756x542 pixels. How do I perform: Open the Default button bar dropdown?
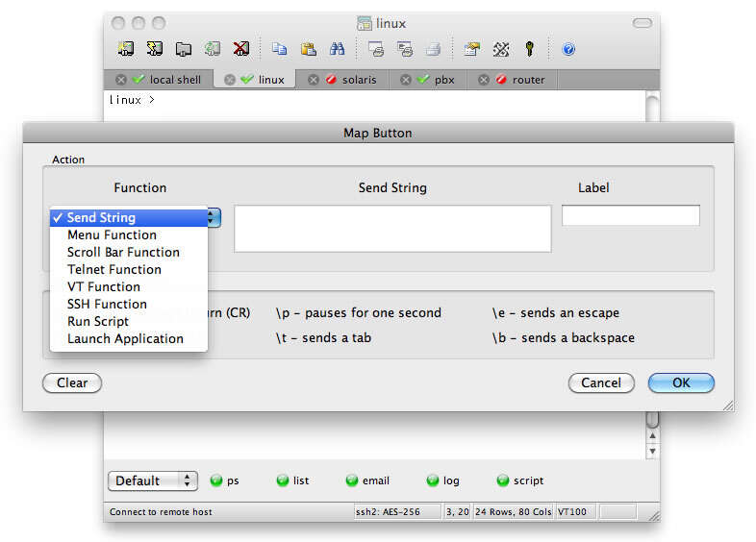[x=152, y=480]
